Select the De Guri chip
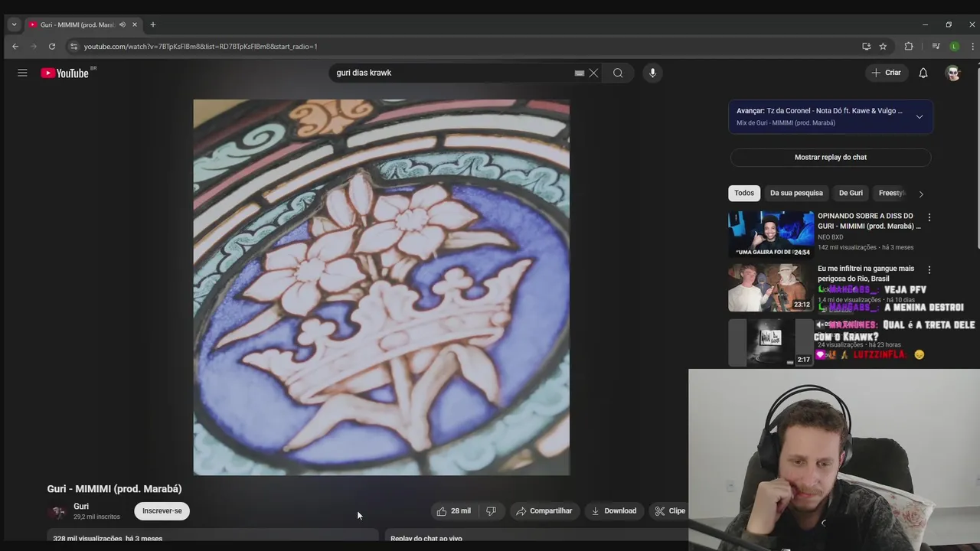 point(851,193)
